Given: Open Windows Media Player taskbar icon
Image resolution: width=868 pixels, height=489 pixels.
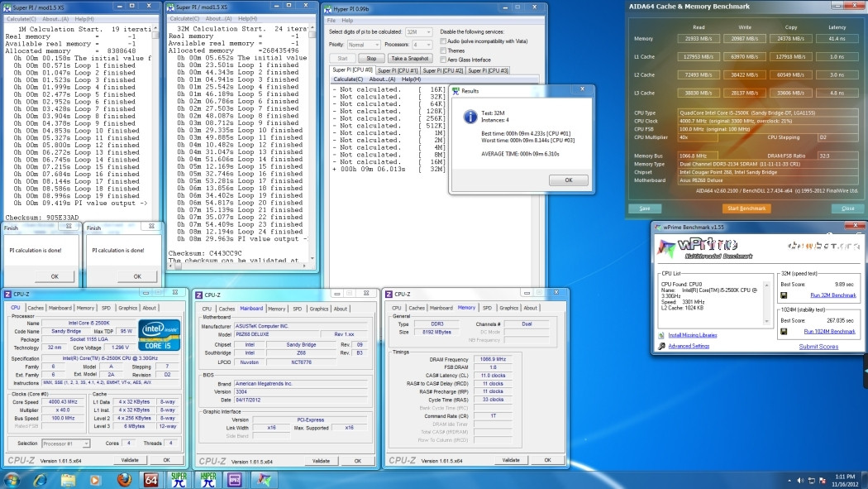Looking at the screenshot, I should pos(95,480).
